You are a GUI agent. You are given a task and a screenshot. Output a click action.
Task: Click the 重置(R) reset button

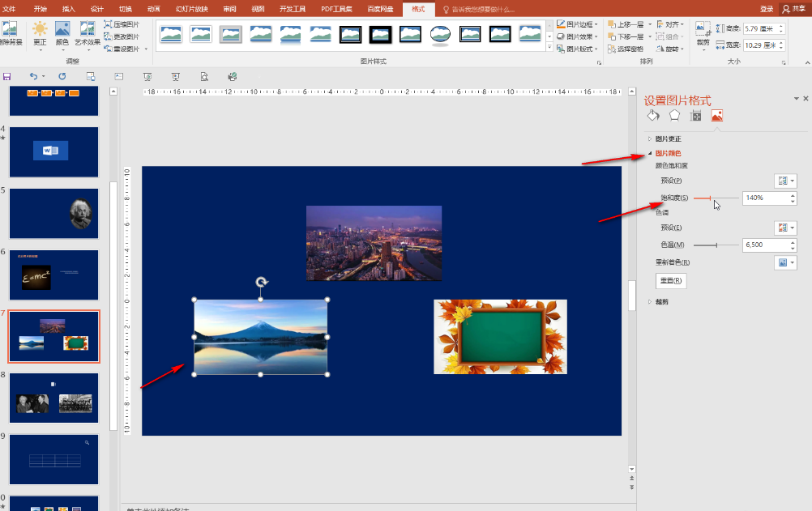[x=671, y=281]
